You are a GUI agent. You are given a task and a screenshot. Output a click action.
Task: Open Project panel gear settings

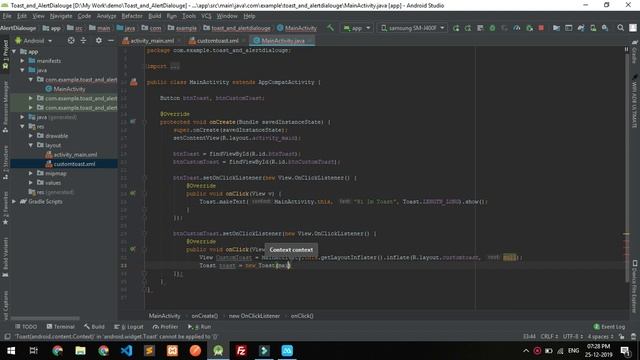99,40
